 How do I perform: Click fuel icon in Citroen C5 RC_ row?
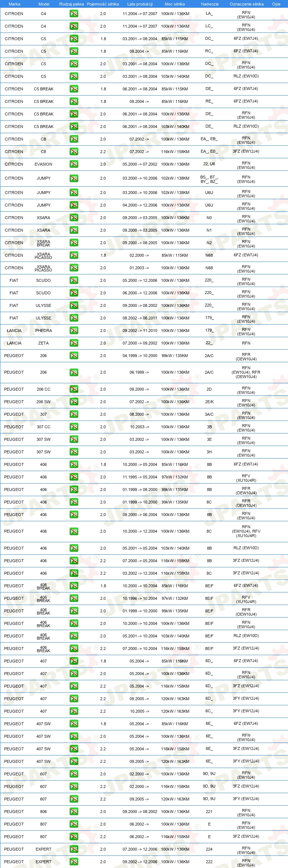tap(74, 51)
